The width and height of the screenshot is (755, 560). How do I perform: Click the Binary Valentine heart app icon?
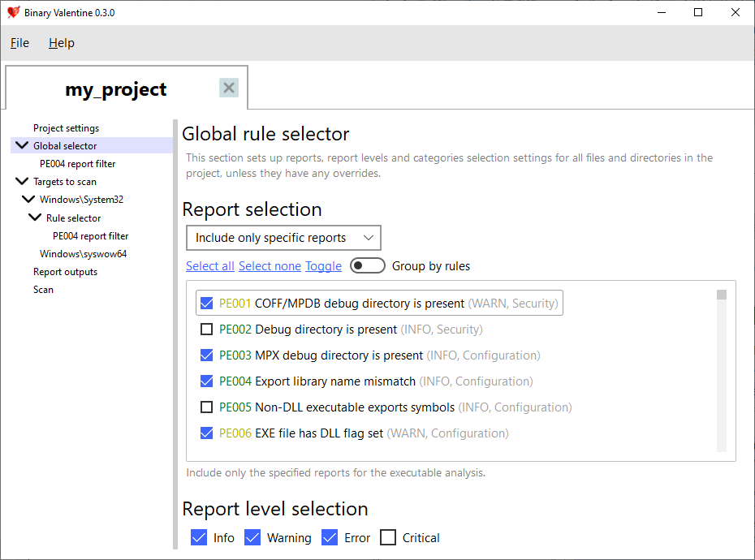(14, 12)
